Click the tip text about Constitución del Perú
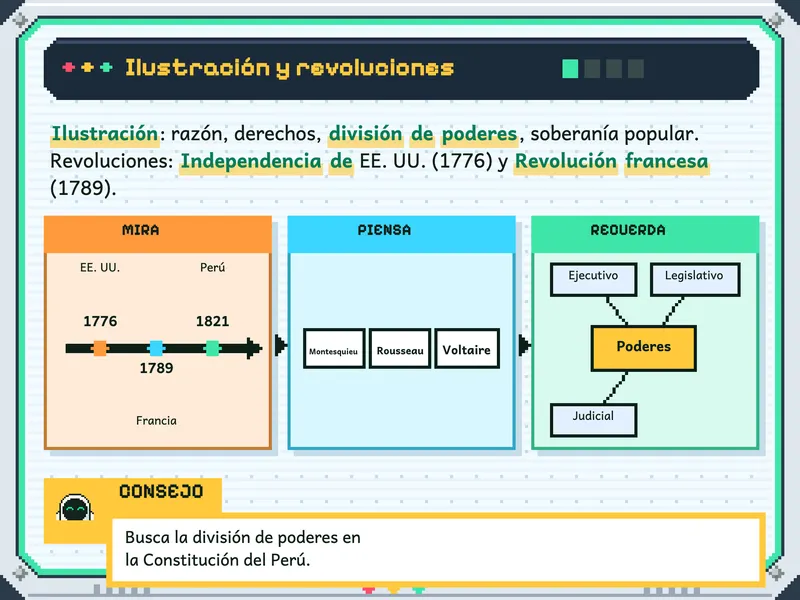Image resolution: width=800 pixels, height=600 pixels. 243,548
